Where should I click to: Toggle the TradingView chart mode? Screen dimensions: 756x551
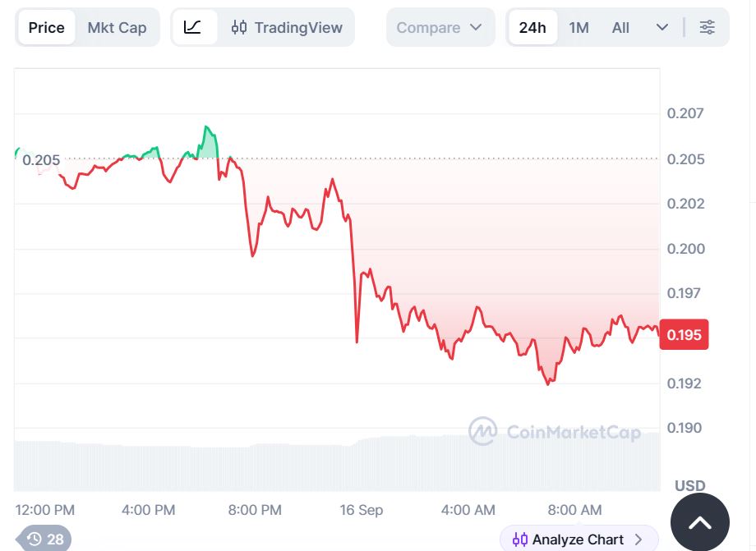tap(287, 27)
